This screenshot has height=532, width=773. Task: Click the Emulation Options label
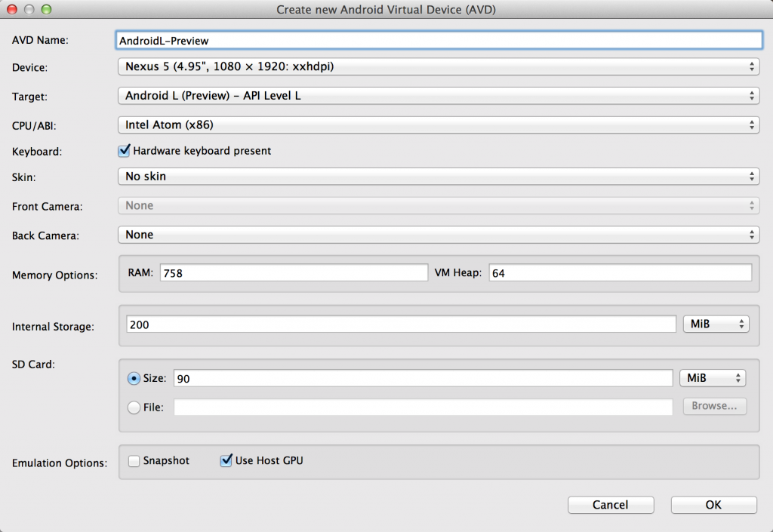60,463
